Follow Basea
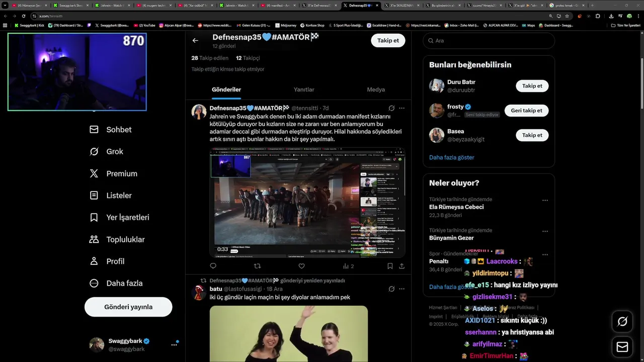Image resolution: width=644 pixels, height=362 pixels. coord(532,135)
